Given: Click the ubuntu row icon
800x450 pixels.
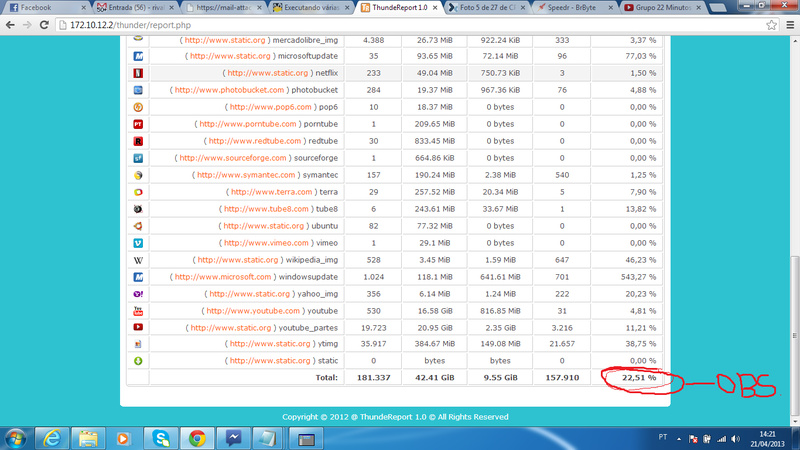Looking at the screenshot, I should click(138, 226).
